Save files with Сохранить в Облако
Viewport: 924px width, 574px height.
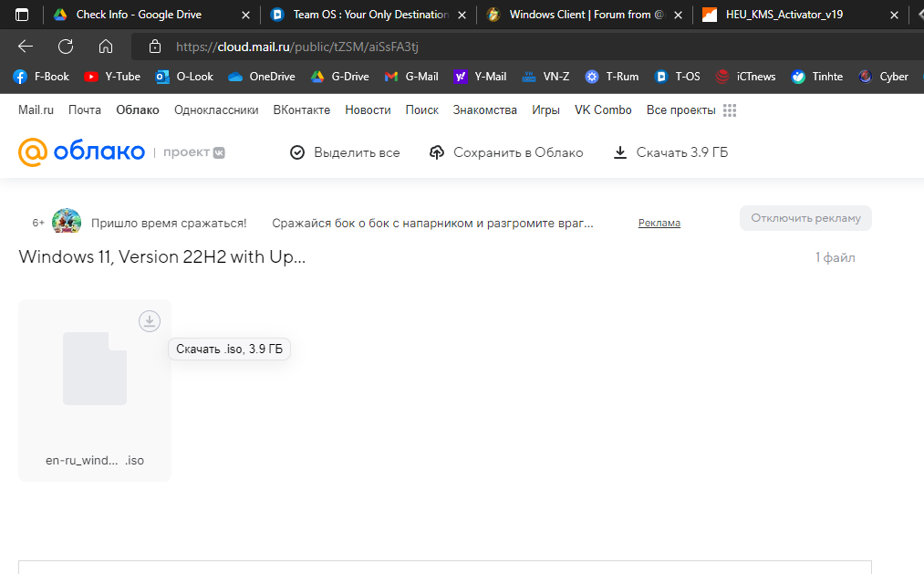[506, 152]
